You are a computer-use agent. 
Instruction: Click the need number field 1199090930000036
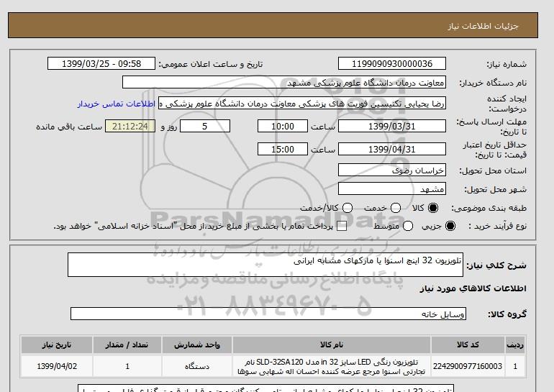click(392, 63)
